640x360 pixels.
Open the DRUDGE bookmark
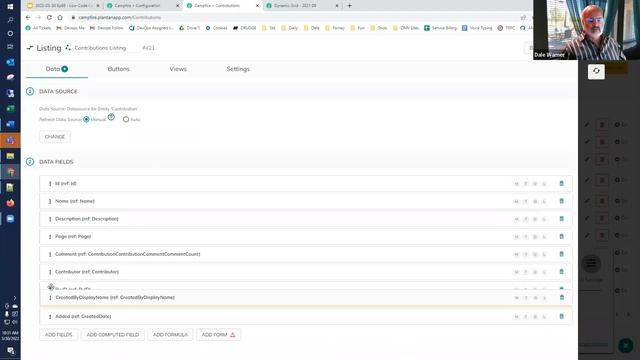244,28
